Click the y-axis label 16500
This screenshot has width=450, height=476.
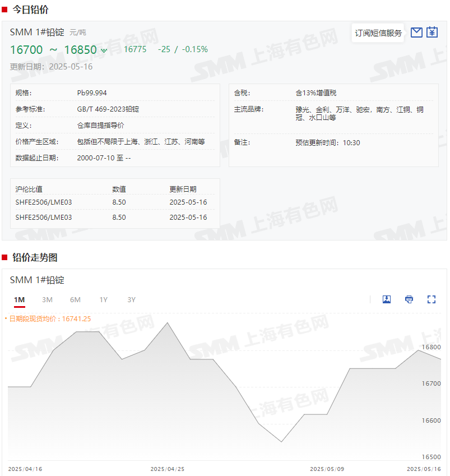(431, 457)
